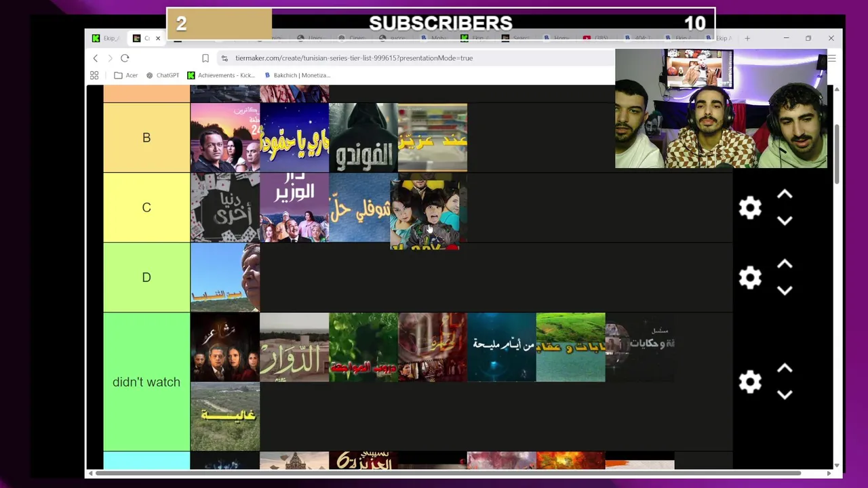Select the D tier label
868x488 pixels.
click(x=146, y=277)
